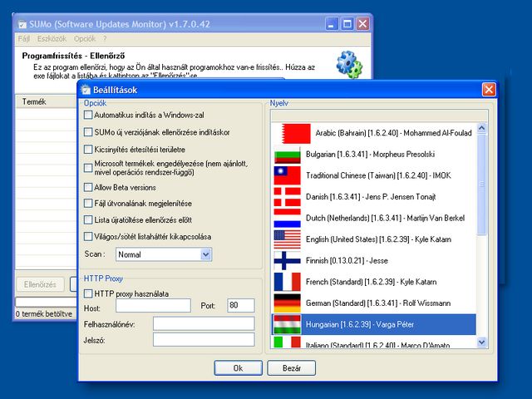The width and height of the screenshot is (532, 399).
Task: Click the '0 termék betöltve' status text
Action: click(44, 314)
